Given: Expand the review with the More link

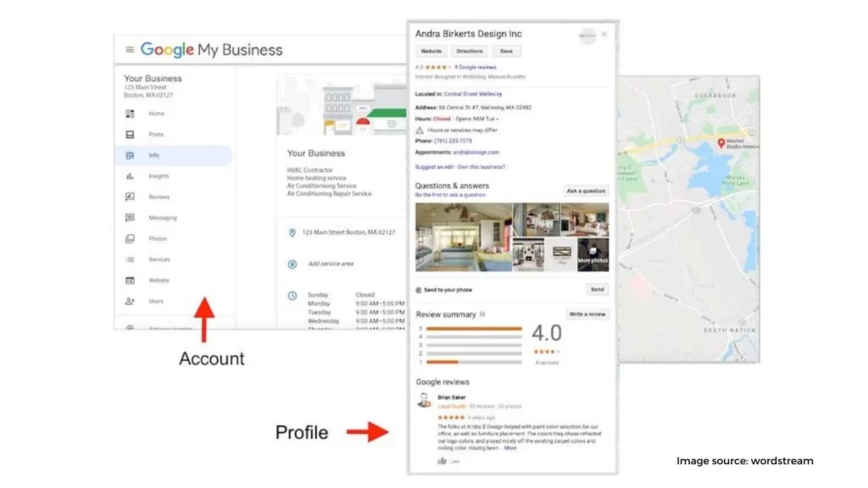Looking at the screenshot, I should 510,448.
